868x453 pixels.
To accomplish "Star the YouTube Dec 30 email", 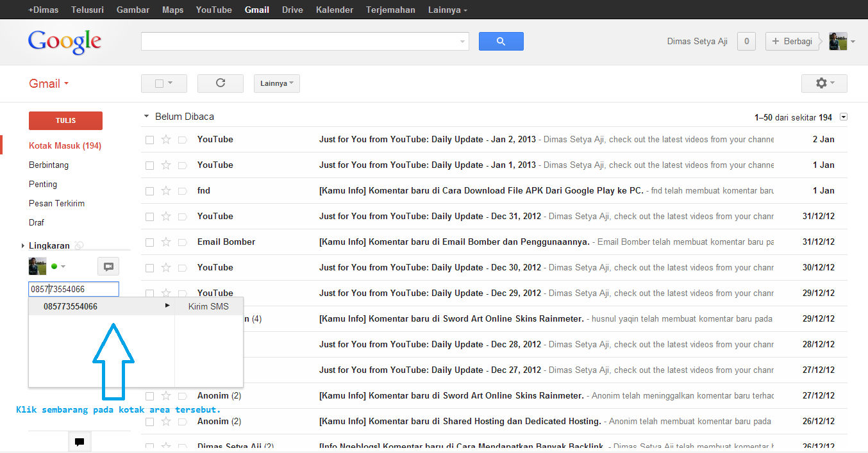I will tap(166, 267).
